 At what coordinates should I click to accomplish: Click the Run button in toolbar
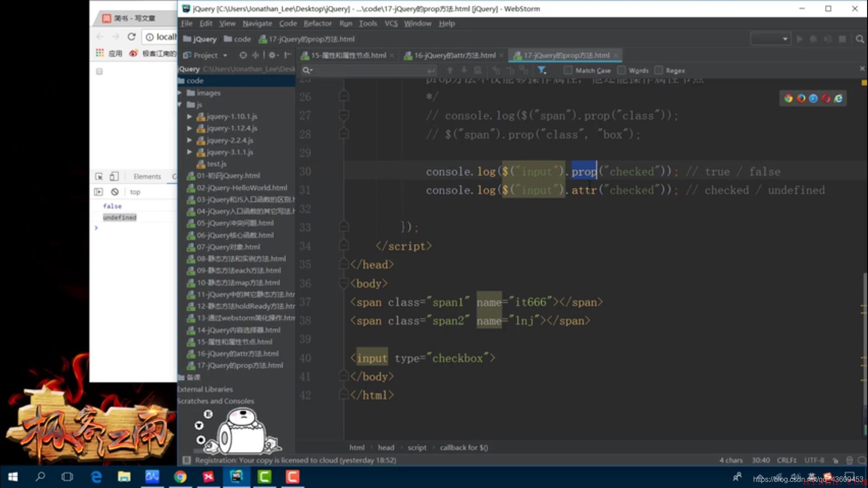[x=799, y=39]
